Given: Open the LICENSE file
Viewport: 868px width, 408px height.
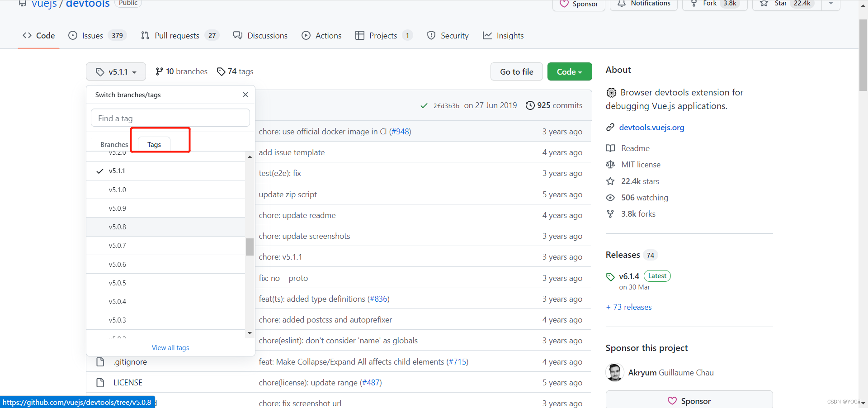Looking at the screenshot, I should pyautogui.click(x=128, y=383).
